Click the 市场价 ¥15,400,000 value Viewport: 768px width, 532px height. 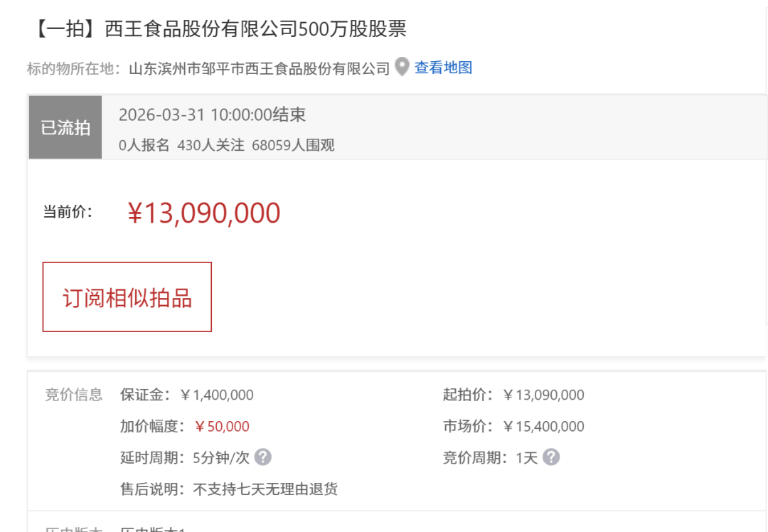click(x=543, y=427)
